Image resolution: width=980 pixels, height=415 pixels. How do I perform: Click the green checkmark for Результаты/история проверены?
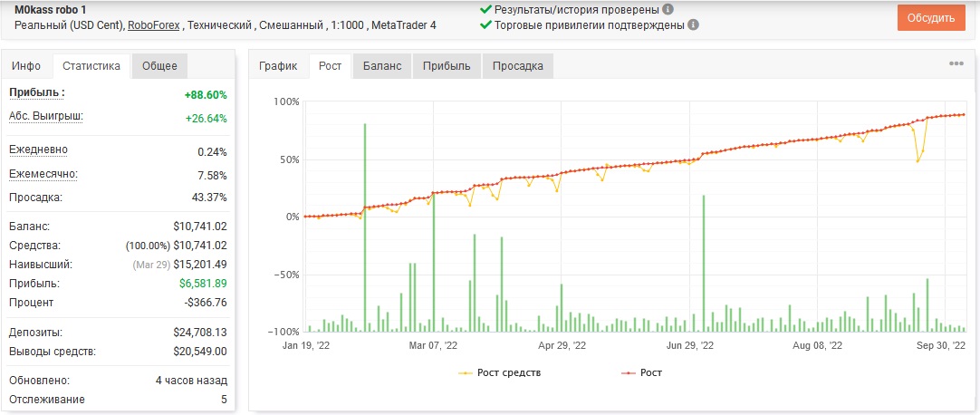(485, 9)
